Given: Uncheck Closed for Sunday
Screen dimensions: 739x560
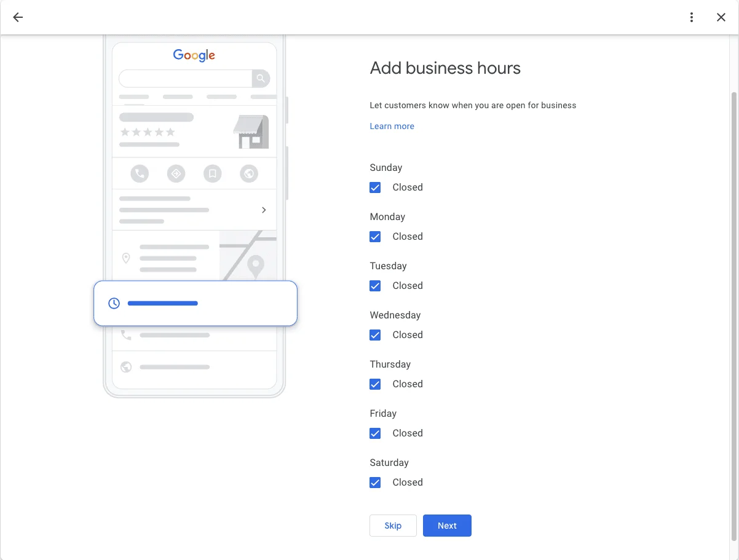Looking at the screenshot, I should pyautogui.click(x=375, y=187).
